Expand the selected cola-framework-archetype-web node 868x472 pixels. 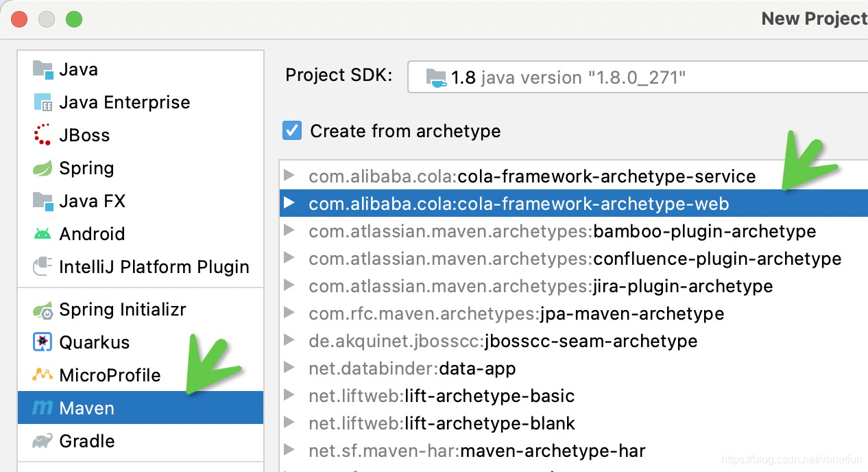click(289, 204)
